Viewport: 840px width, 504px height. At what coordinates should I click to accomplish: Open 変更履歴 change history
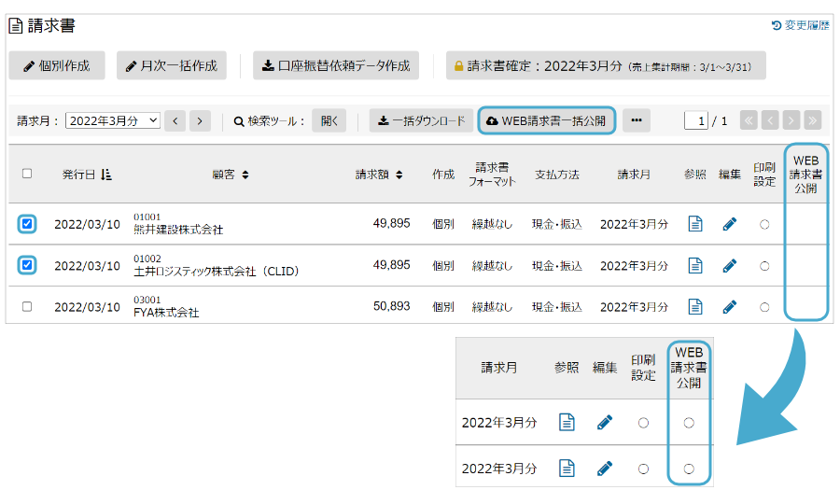tap(800, 25)
